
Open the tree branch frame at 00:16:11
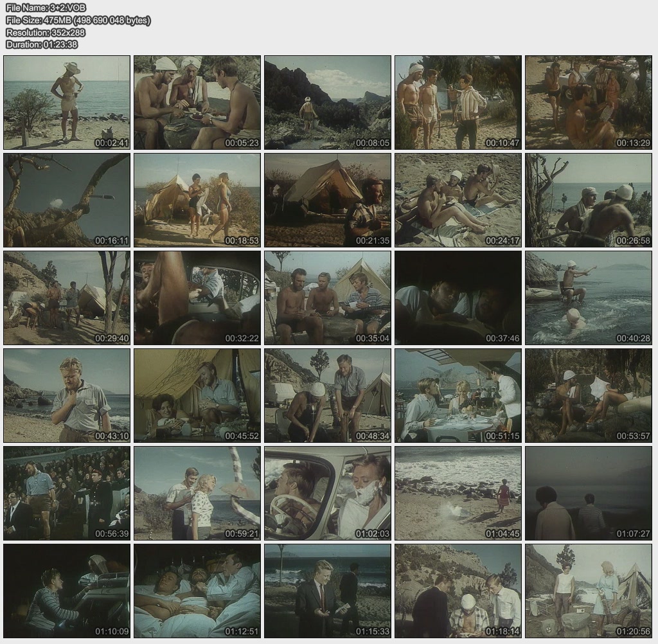point(67,201)
